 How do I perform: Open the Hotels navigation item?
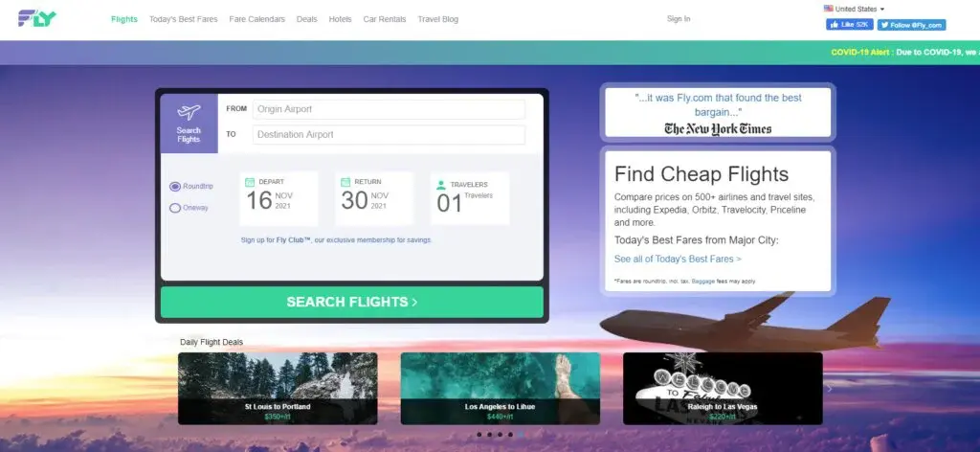coord(340,19)
